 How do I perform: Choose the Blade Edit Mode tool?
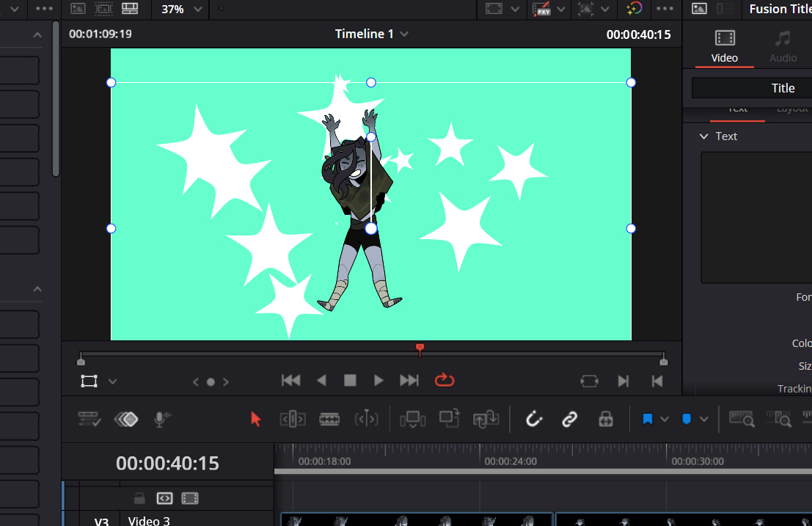(329, 419)
